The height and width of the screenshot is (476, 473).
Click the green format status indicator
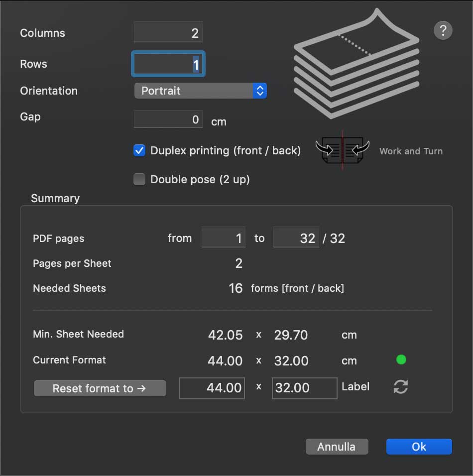click(x=401, y=359)
